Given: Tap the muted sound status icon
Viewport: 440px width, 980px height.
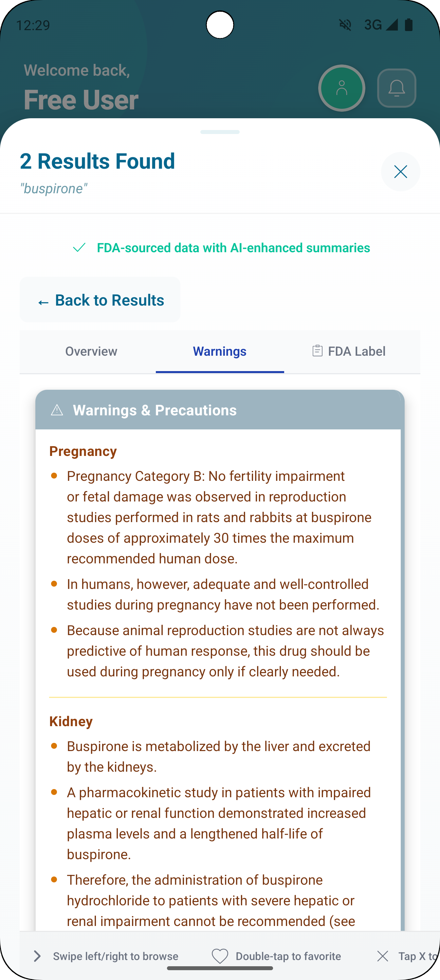Looking at the screenshot, I should (345, 25).
